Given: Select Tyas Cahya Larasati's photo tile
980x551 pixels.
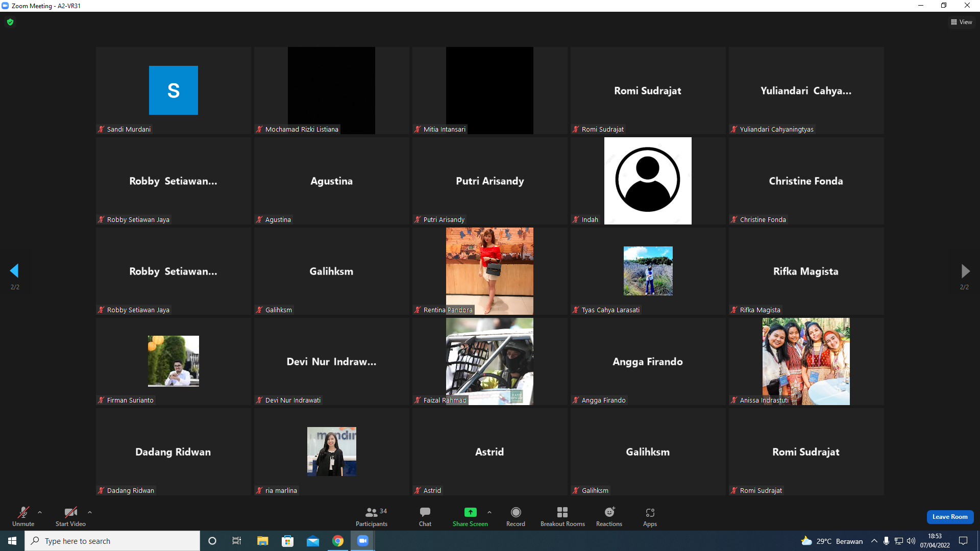Looking at the screenshot, I should 648,271.
